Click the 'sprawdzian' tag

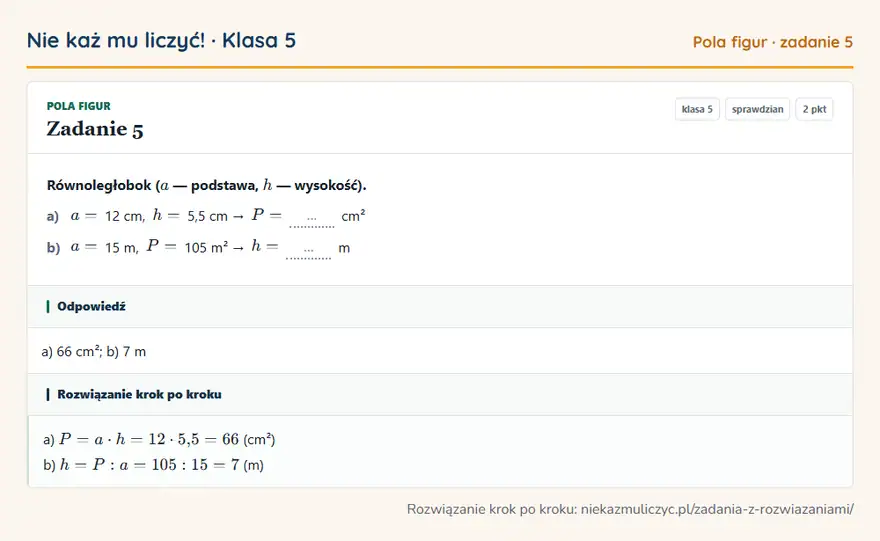757,109
